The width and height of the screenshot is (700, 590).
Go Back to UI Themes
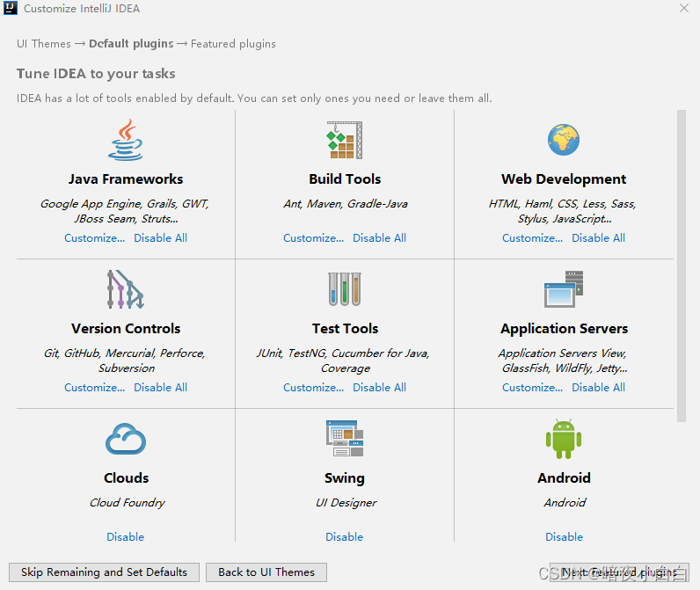[x=266, y=572]
